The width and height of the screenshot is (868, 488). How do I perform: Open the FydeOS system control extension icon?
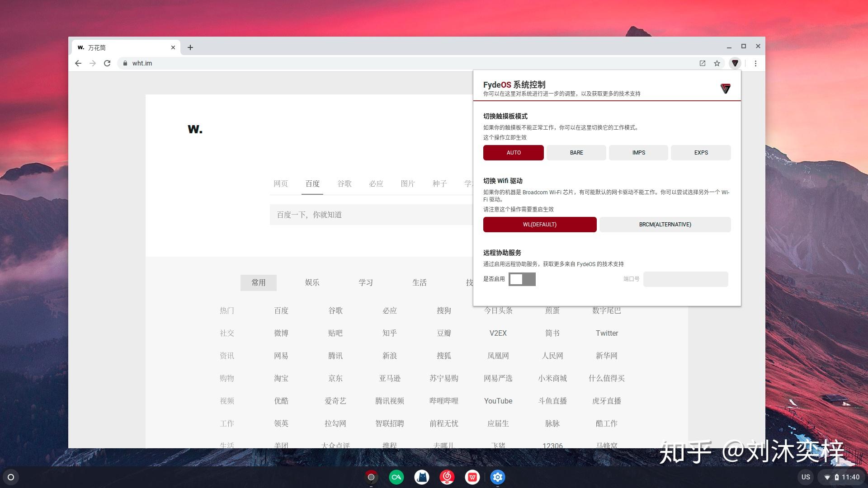tap(736, 63)
